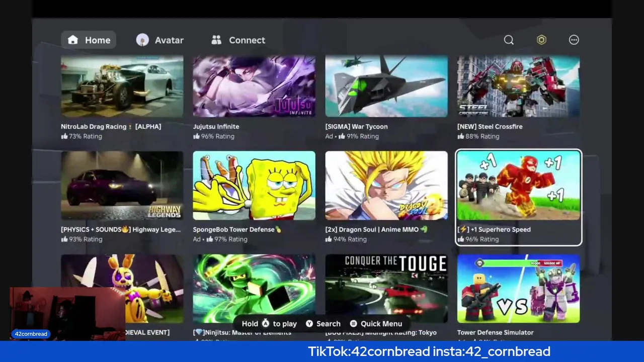Open War Tycoon stealth jet thumbnail
This screenshot has width=644, height=362.
[x=386, y=86]
